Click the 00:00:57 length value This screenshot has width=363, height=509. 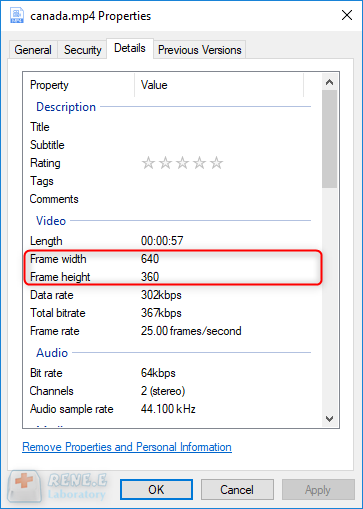tap(162, 241)
